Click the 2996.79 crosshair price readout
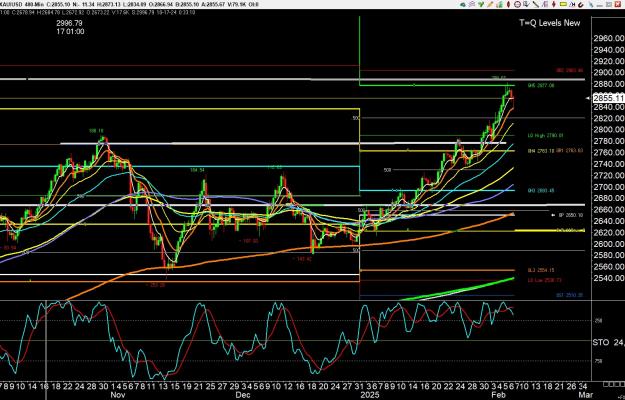Image resolution: width=625 pixels, height=400 pixels. 69,24
